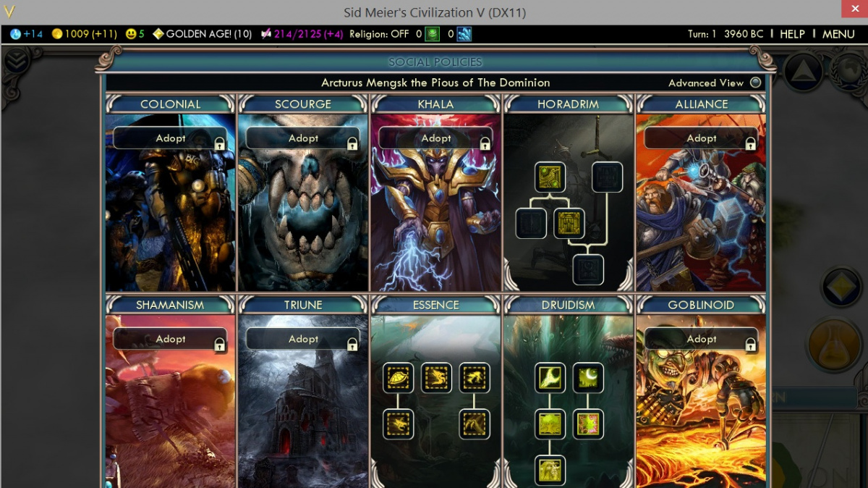The width and height of the screenshot is (868, 488).
Task: Select the top-left gold policy icon in Horadrim
Action: [x=550, y=177]
